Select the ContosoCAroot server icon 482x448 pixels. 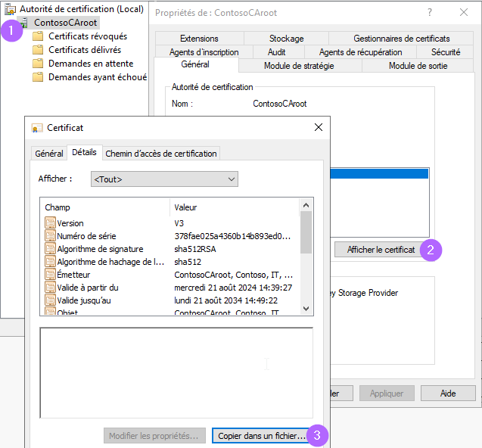(x=24, y=23)
